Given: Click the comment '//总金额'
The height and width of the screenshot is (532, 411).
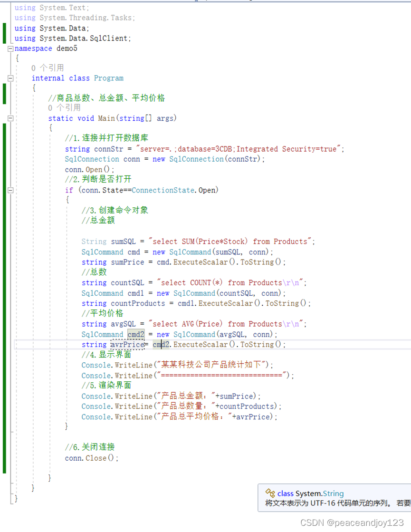Looking at the screenshot, I should point(98,220).
